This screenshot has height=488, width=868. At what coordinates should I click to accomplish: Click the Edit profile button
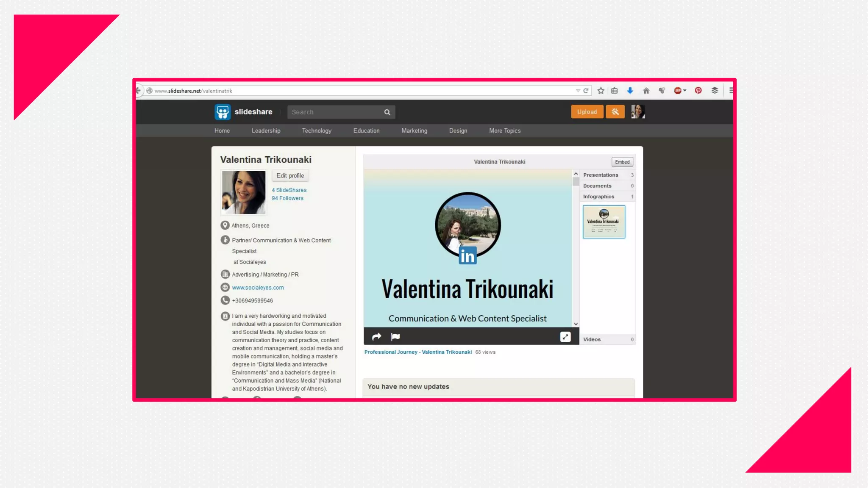(290, 176)
